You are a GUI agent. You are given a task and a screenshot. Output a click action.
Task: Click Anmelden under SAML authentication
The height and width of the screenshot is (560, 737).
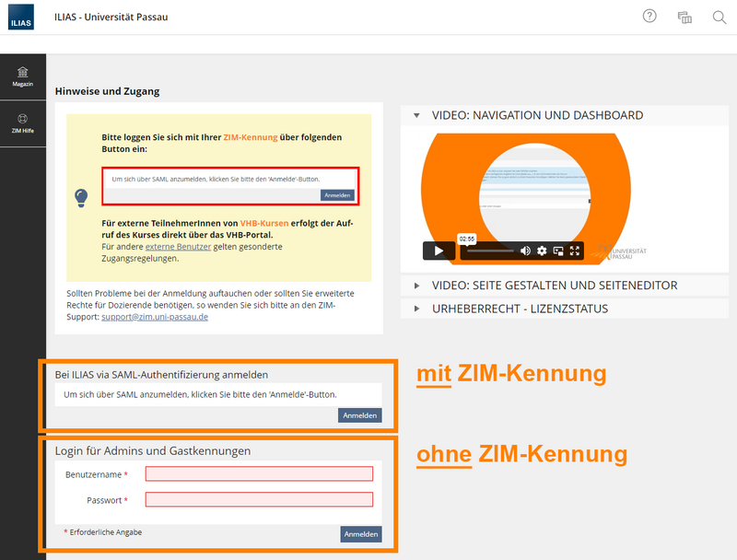(359, 415)
